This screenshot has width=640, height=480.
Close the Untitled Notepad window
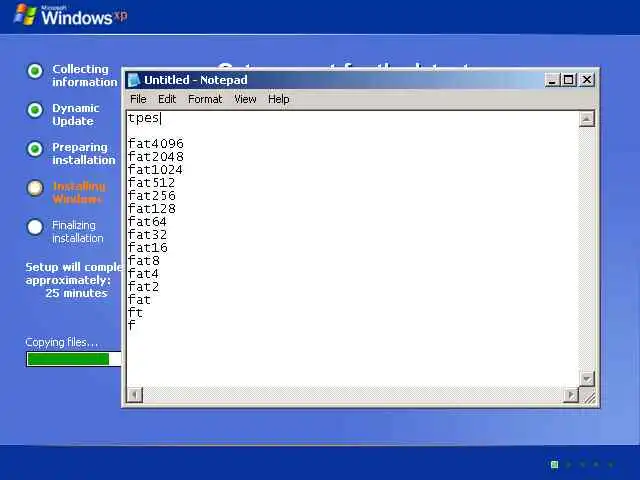pyautogui.click(x=587, y=80)
